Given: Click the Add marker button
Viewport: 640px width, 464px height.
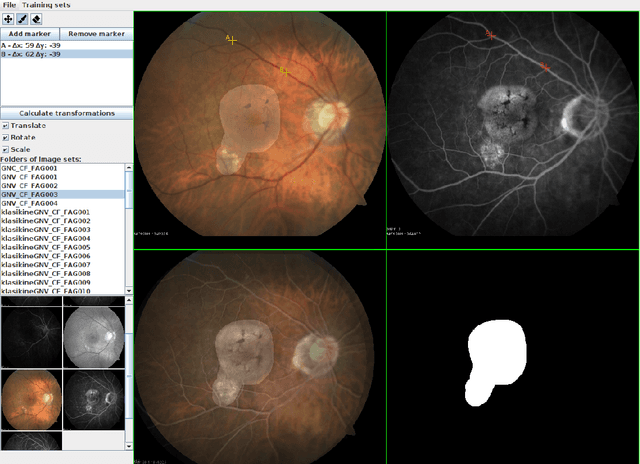Looking at the screenshot, I should click(32, 33).
